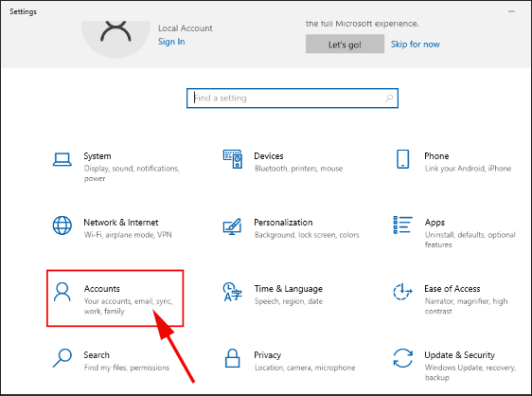
Task: Click 'Link your Android, iPhone' text
Action: pyautogui.click(x=469, y=169)
